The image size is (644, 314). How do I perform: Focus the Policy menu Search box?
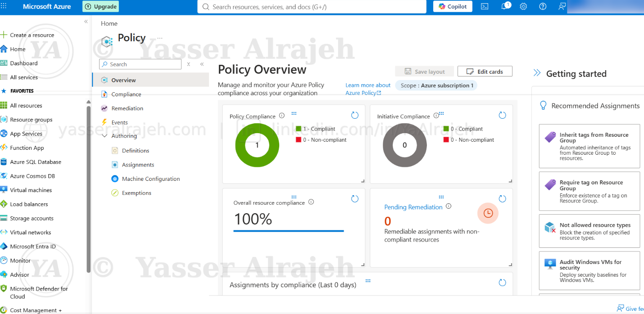tap(141, 64)
